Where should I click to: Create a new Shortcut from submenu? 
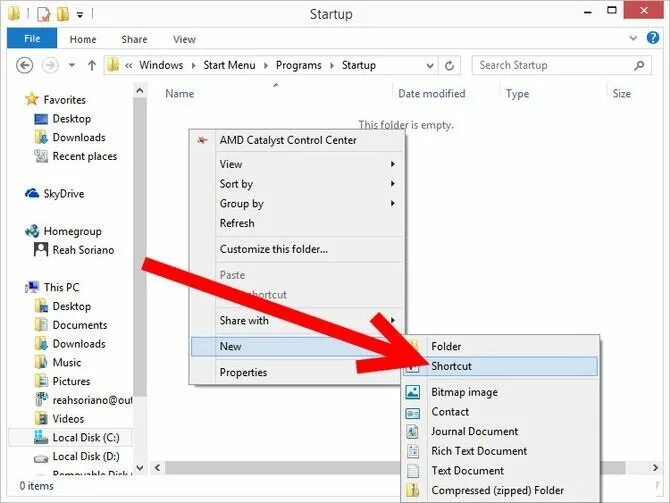[x=500, y=366]
